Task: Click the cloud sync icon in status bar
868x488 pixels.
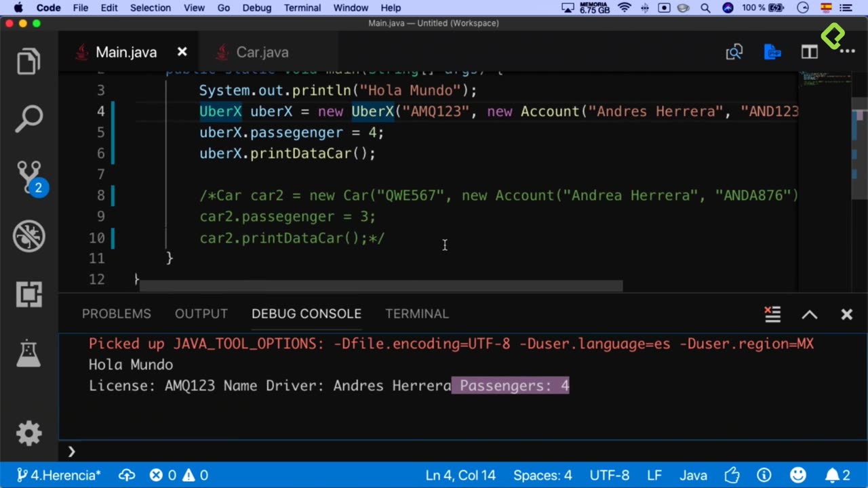Action: click(x=127, y=475)
